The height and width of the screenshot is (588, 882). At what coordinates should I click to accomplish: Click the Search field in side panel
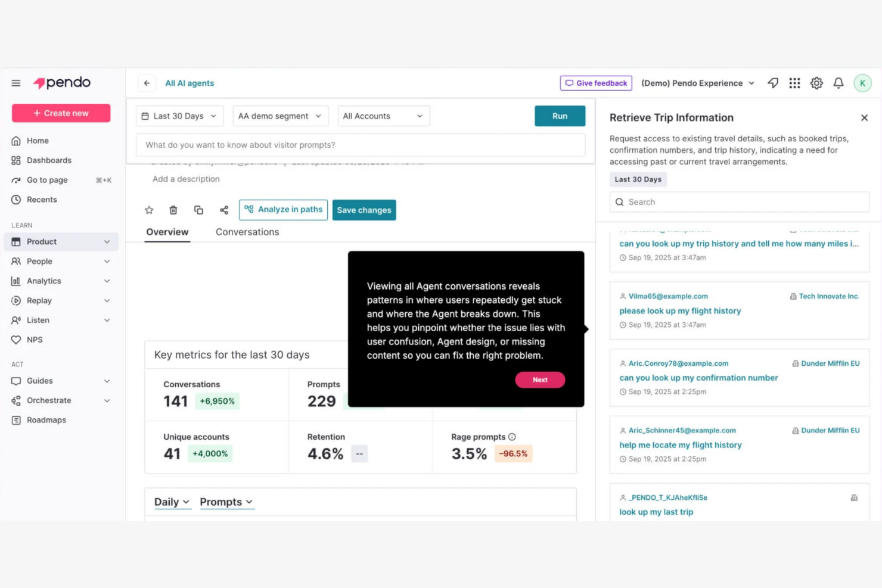[x=739, y=202]
